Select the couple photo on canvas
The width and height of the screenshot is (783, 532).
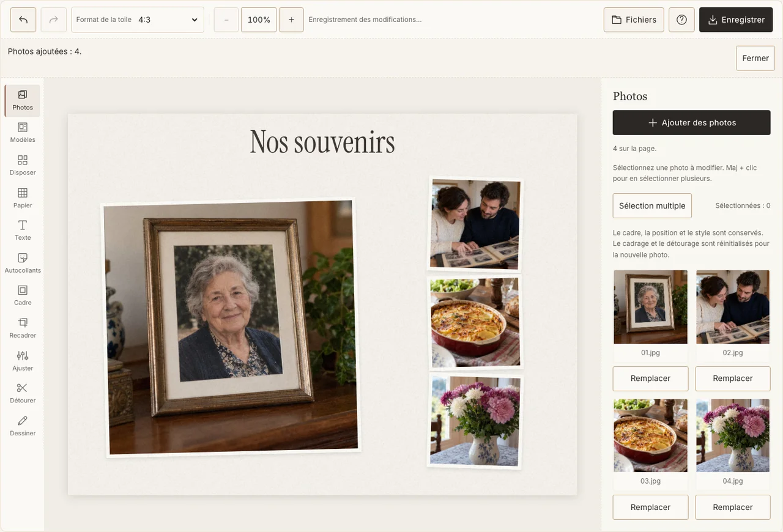(x=475, y=224)
